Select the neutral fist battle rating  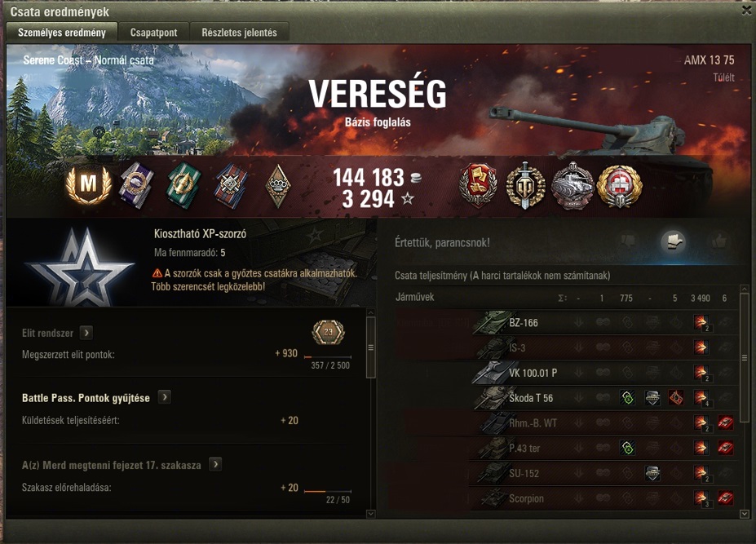point(674,241)
